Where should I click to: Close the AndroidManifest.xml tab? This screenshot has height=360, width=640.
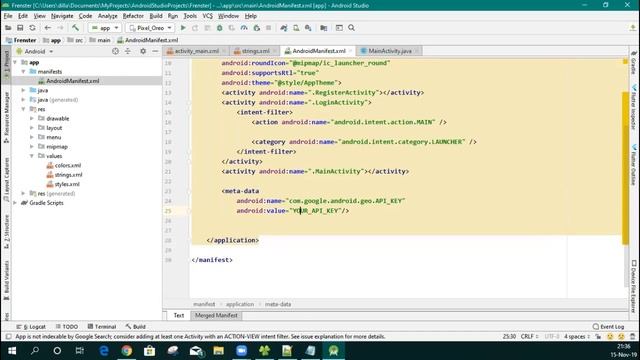coord(350,51)
